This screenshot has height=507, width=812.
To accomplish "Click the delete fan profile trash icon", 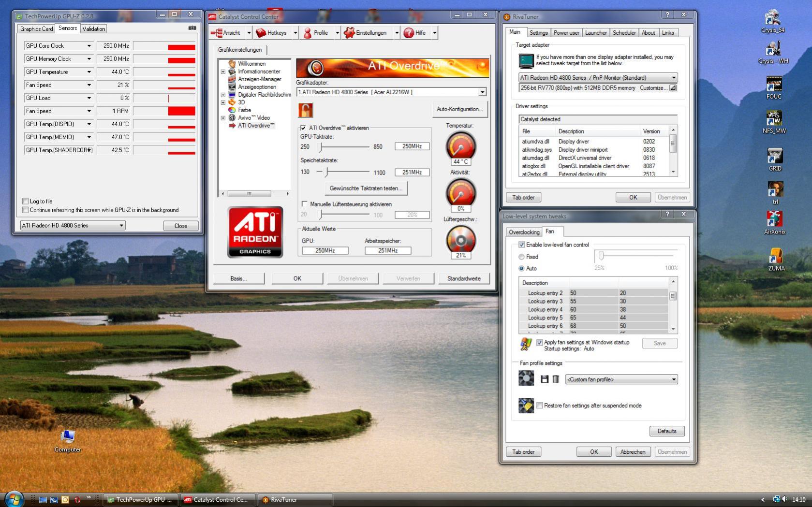I will click(x=556, y=379).
